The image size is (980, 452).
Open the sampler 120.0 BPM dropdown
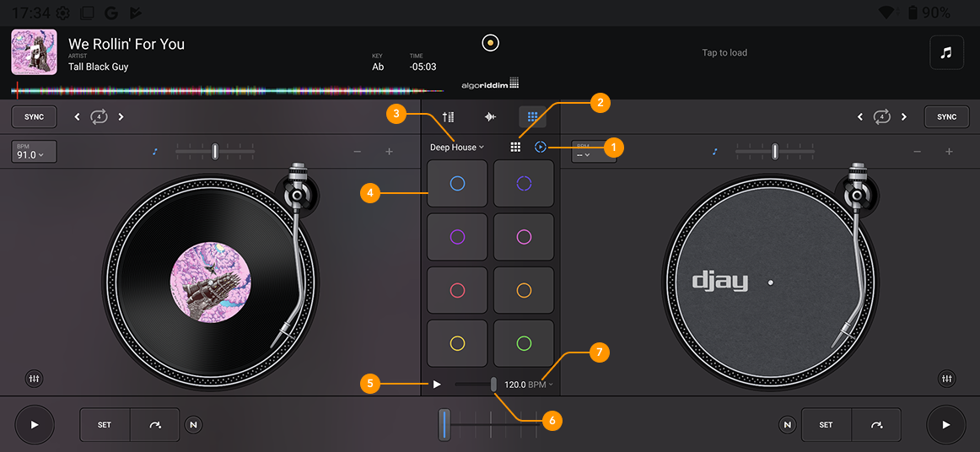point(529,385)
